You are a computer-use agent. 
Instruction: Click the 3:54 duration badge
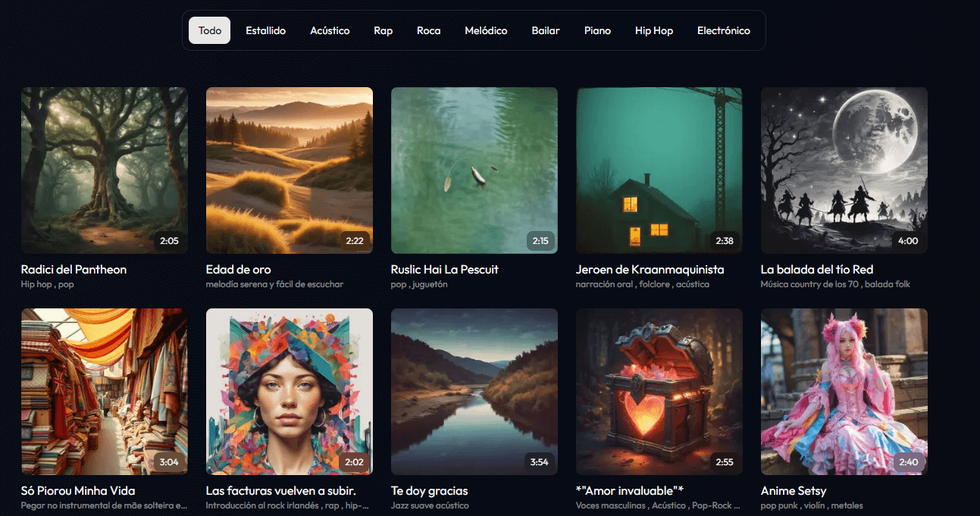(539, 462)
